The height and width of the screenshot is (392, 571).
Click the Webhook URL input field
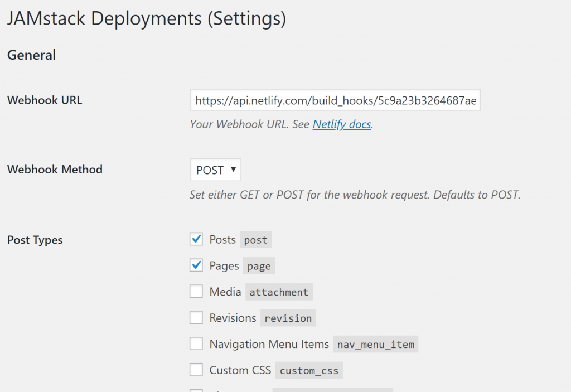(335, 100)
